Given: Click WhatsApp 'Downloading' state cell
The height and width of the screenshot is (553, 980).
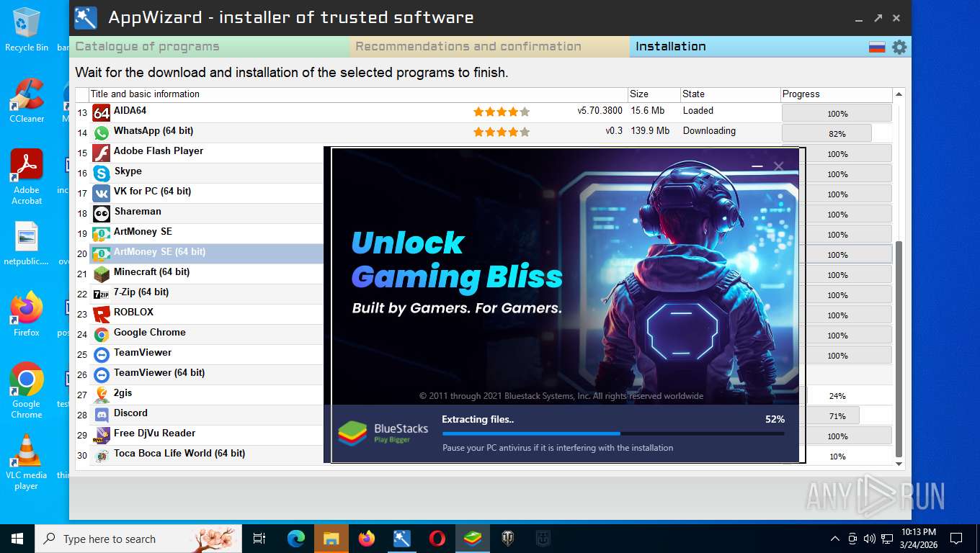Looking at the screenshot, I should pyautogui.click(x=710, y=131).
